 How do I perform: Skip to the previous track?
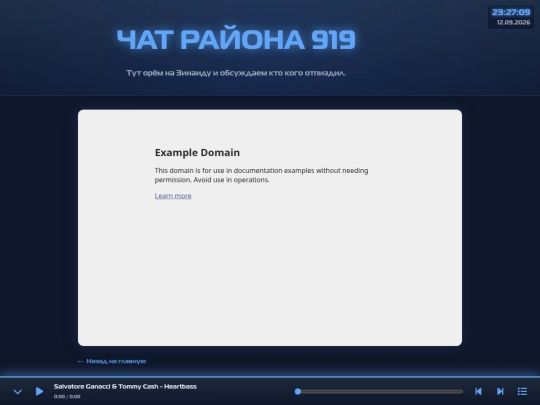(x=478, y=391)
